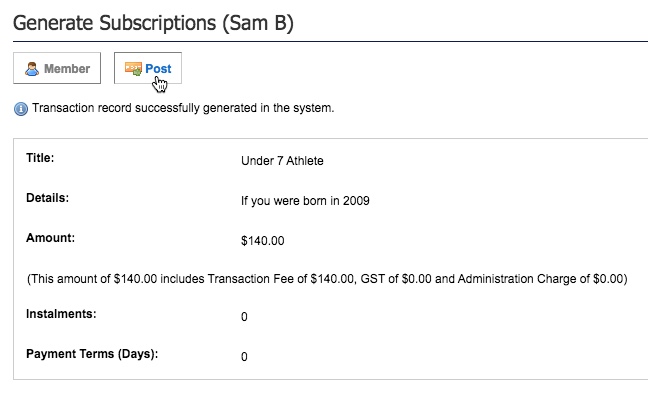The height and width of the screenshot is (418, 648).
Task: Click the Under 7 Athlete value
Action: pos(282,160)
